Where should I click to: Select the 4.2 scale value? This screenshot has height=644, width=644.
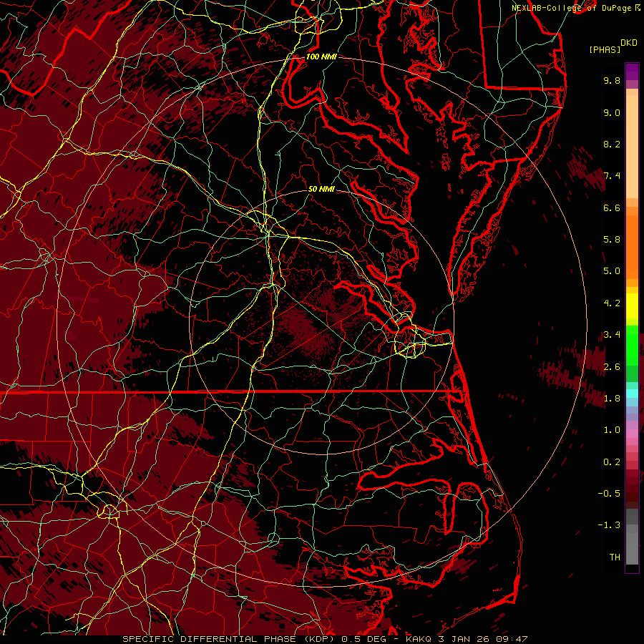(612, 303)
